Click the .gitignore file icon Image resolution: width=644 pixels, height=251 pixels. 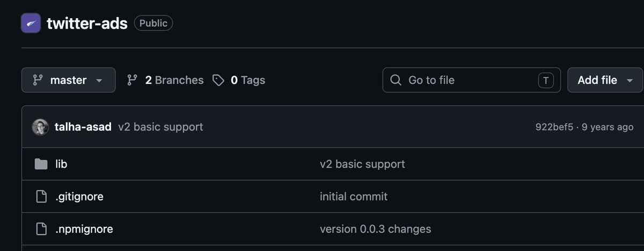tap(41, 197)
